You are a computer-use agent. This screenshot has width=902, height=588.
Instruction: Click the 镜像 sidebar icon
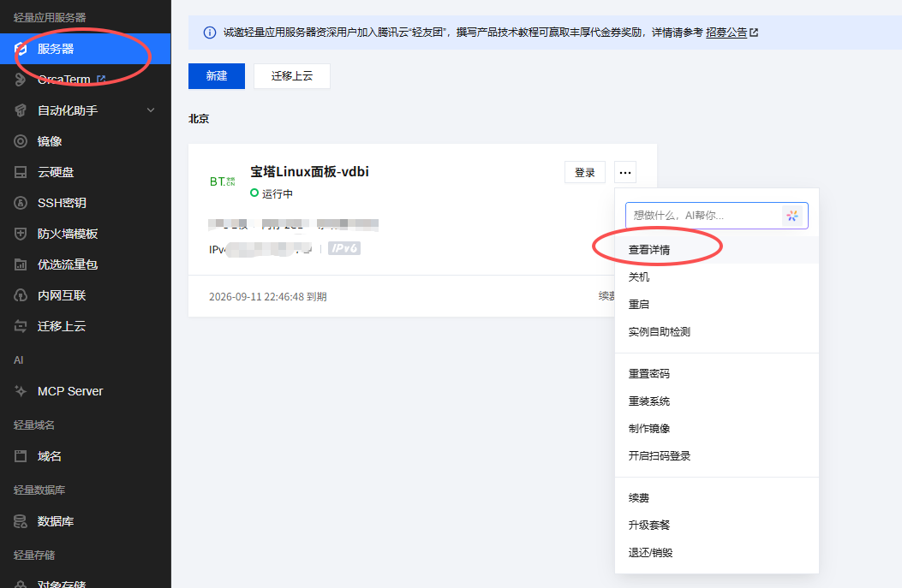click(x=21, y=141)
